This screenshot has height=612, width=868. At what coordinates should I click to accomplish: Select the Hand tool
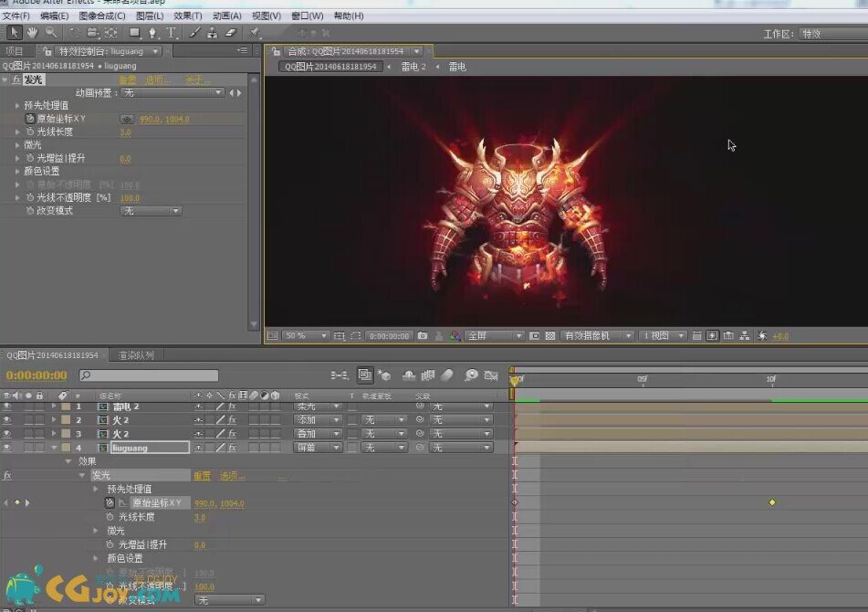tap(33, 33)
